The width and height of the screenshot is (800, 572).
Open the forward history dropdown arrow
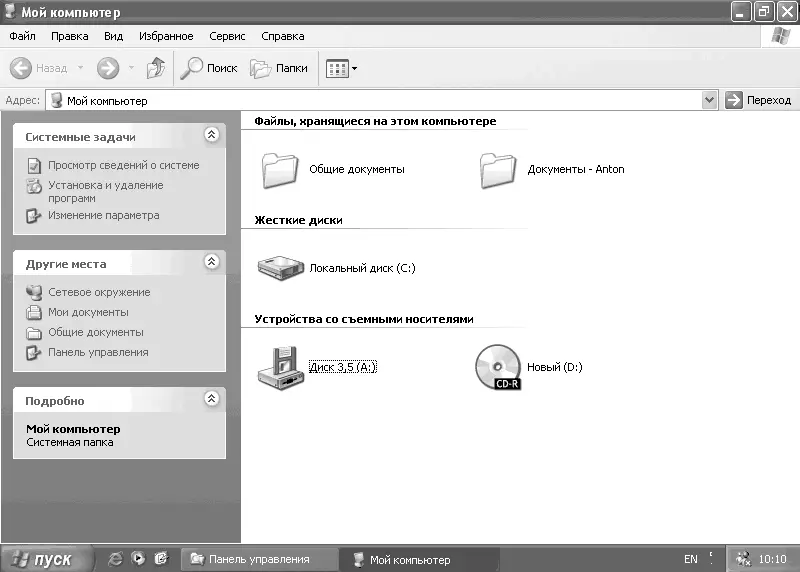tap(131, 68)
